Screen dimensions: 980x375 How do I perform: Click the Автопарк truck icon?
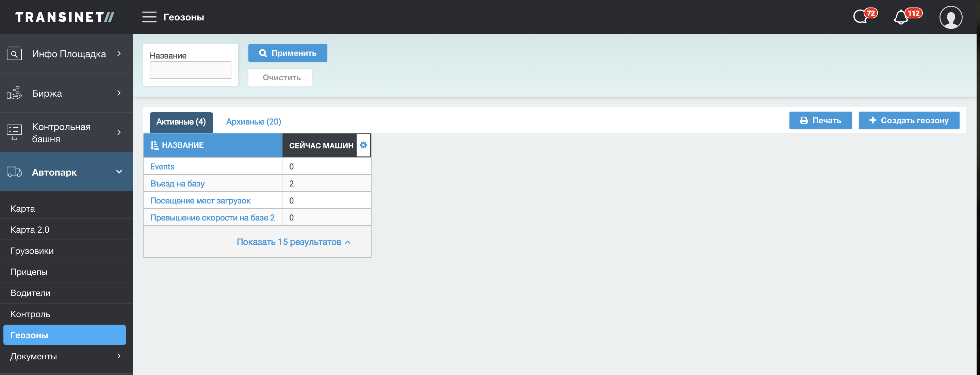14,172
